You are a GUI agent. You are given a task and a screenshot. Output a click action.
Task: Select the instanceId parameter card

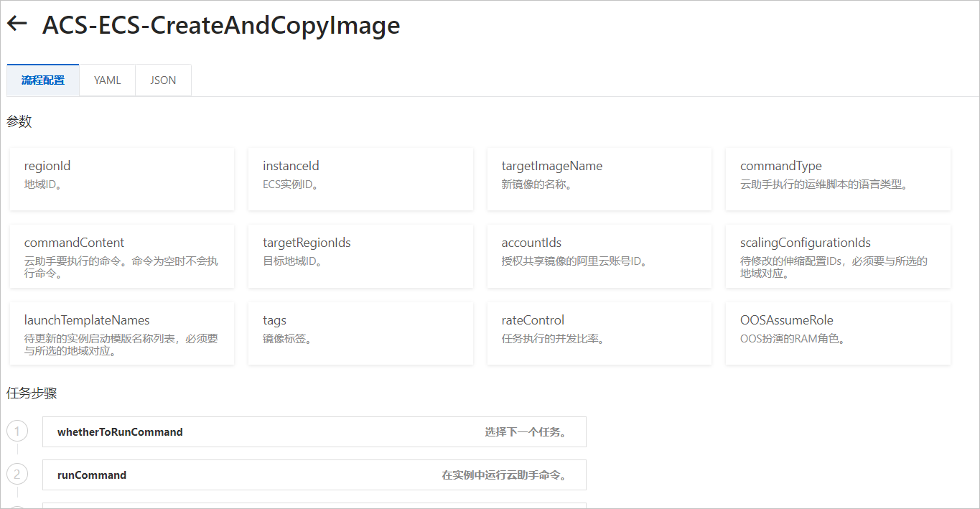[x=360, y=179]
